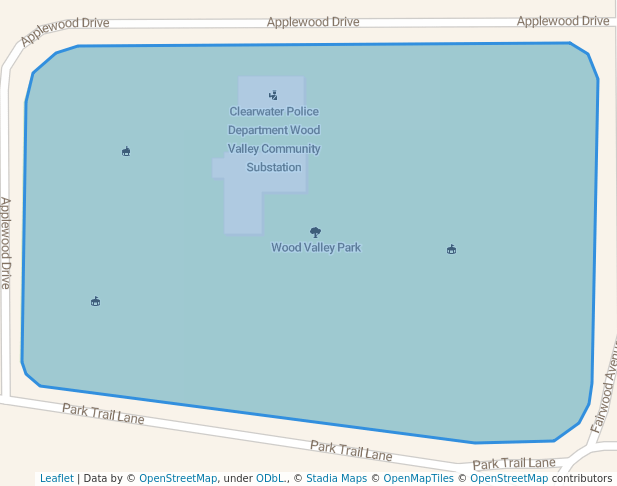Click the police station icon above the substation label
The width and height of the screenshot is (617, 486).
[x=273, y=95]
